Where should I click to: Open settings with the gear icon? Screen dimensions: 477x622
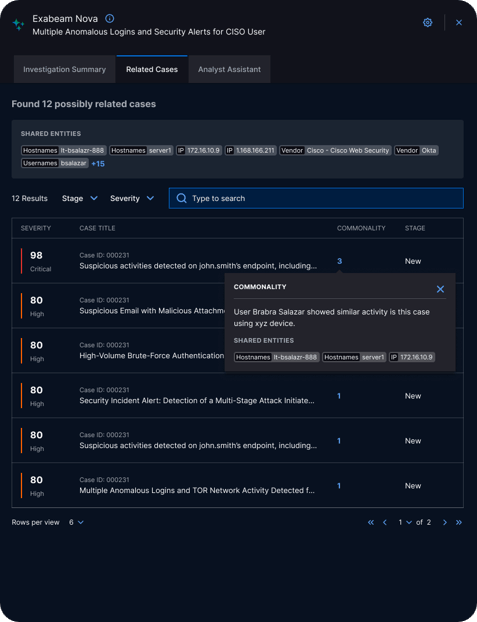point(427,23)
